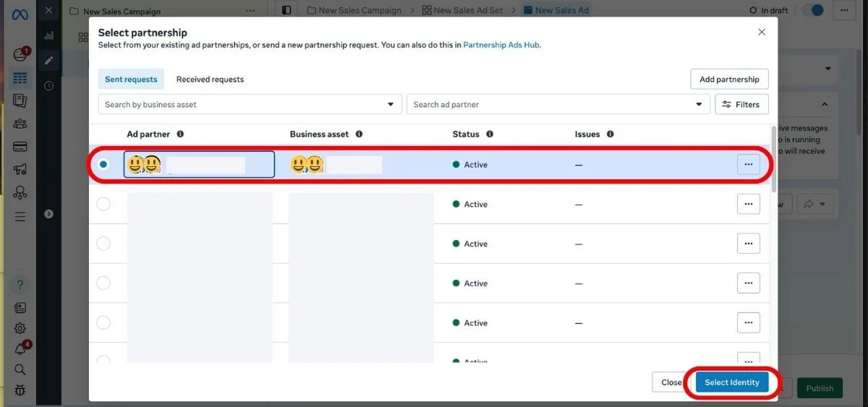Image resolution: width=868 pixels, height=407 pixels.
Task: Open the Search ad partner dropdown
Action: point(558,104)
